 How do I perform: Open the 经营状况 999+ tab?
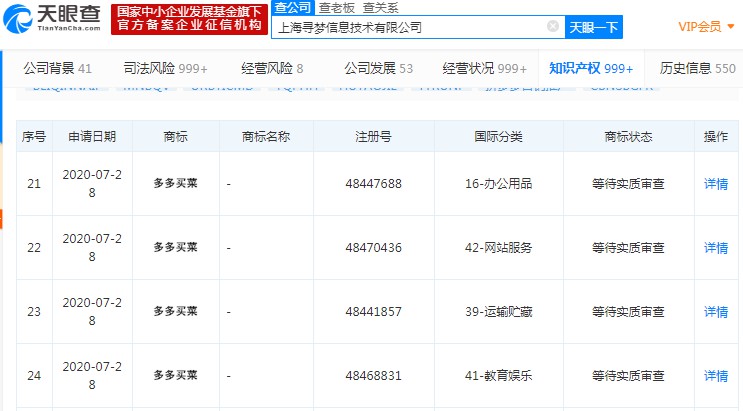coord(484,68)
